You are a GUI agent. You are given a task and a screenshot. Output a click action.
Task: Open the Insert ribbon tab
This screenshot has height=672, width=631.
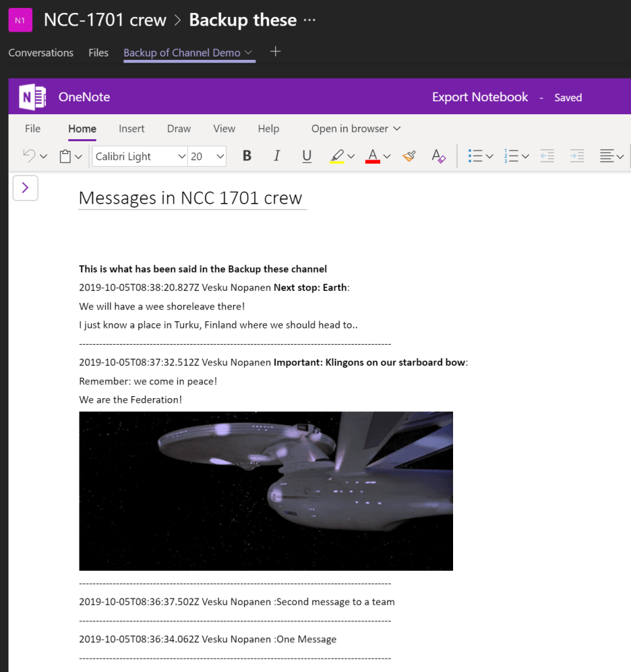tap(131, 129)
